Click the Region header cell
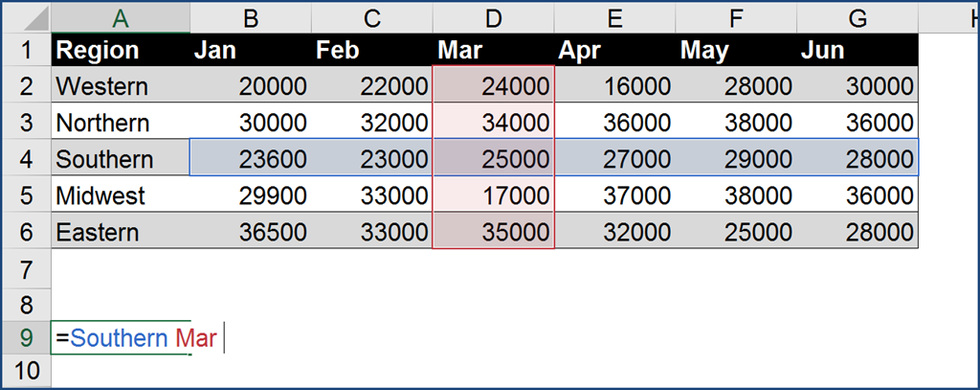980x390 pixels. (x=121, y=51)
